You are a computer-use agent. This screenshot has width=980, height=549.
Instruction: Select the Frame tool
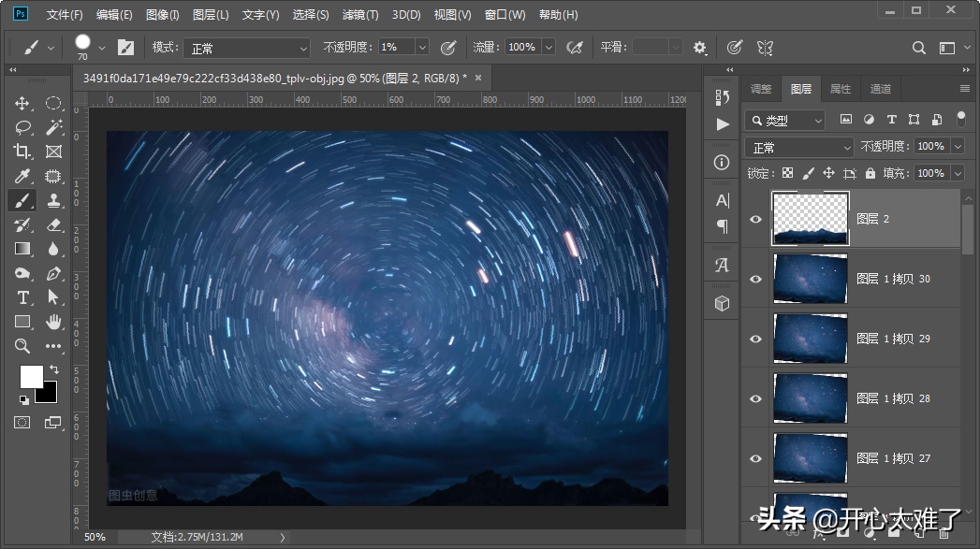click(x=53, y=152)
